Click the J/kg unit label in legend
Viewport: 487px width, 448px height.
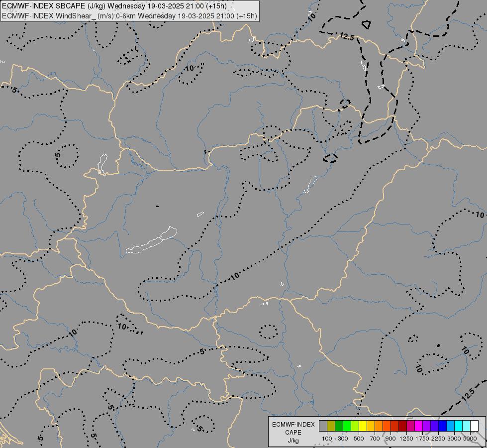click(x=293, y=441)
